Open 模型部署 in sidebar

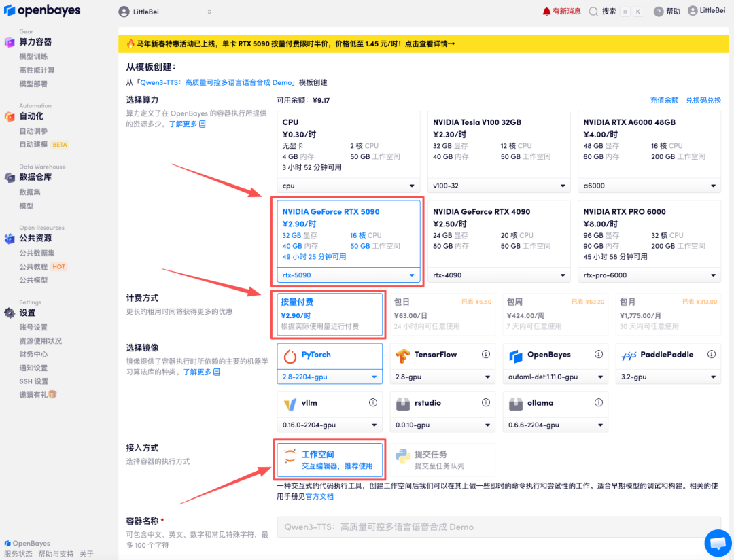click(x=33, y=84)
